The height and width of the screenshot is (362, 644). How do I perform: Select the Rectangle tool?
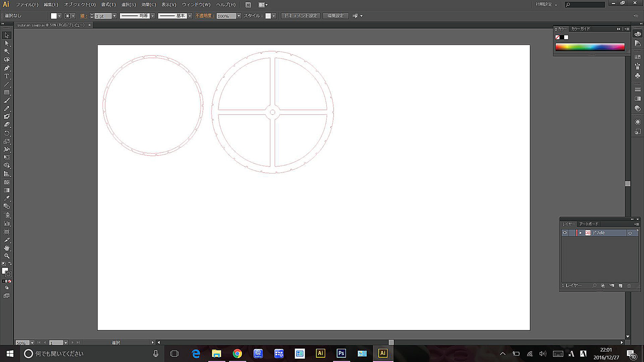(6, 92)
